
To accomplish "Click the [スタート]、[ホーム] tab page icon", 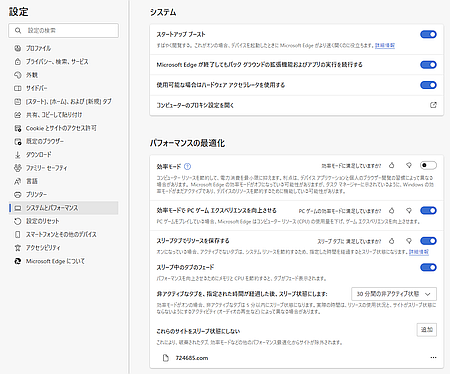I will click(x=18, y=102).
